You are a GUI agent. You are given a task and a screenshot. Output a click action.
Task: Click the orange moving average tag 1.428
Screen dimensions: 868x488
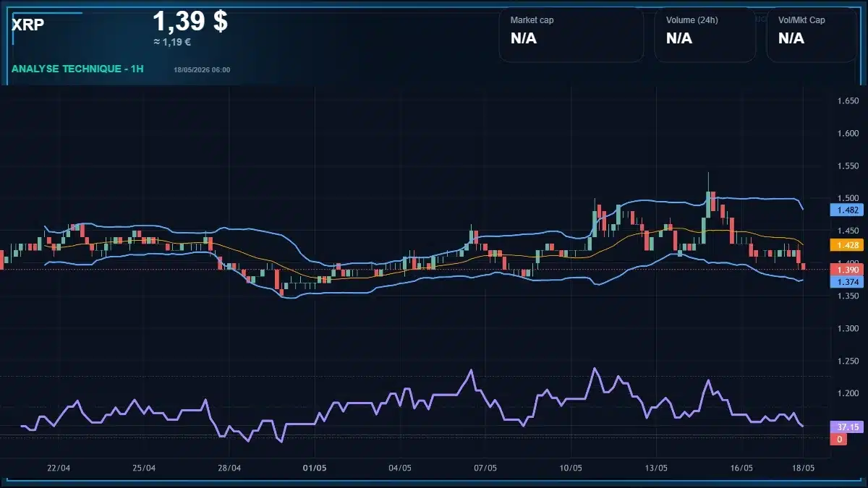(x=846, y=245)
